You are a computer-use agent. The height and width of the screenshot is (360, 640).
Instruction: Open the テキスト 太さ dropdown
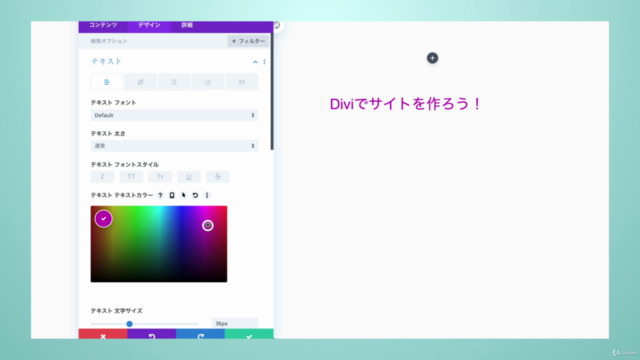[x=174, y=146]
